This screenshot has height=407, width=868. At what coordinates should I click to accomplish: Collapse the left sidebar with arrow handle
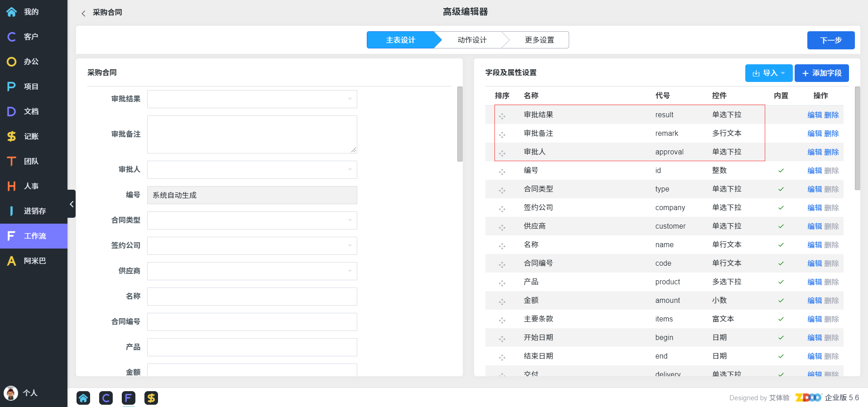pos(72,204)
